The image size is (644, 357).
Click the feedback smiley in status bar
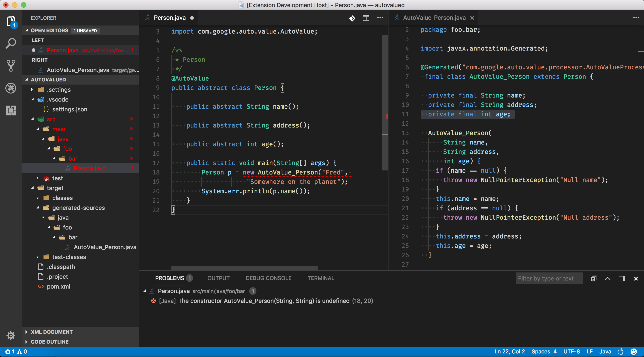[x=633, y=352]
